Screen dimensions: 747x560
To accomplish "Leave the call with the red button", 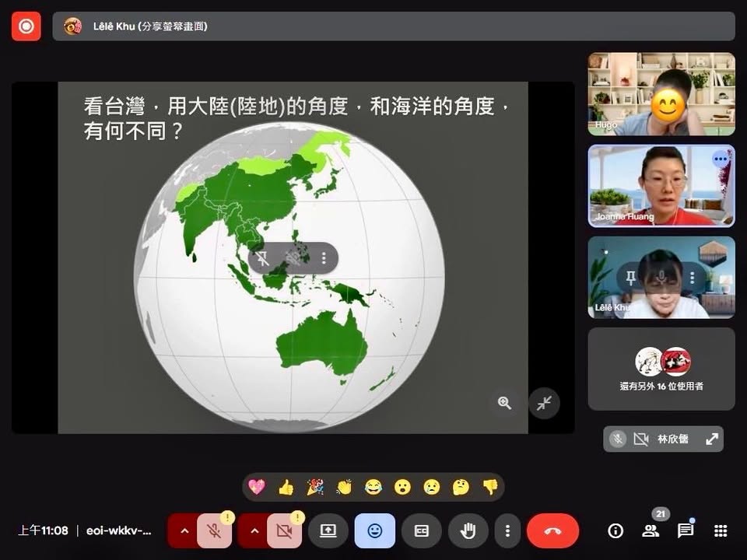I will [x=552, y=530].
